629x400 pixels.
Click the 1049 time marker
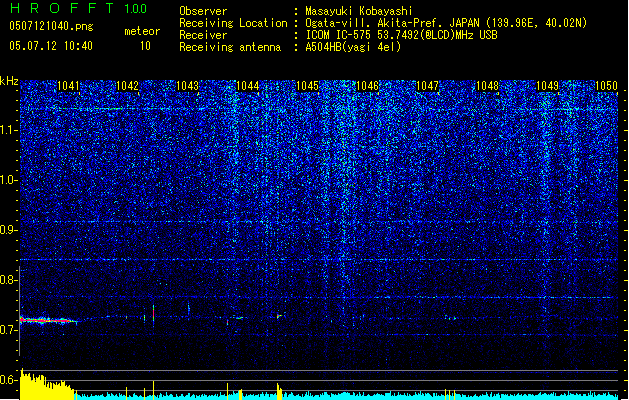pos(548,86)
